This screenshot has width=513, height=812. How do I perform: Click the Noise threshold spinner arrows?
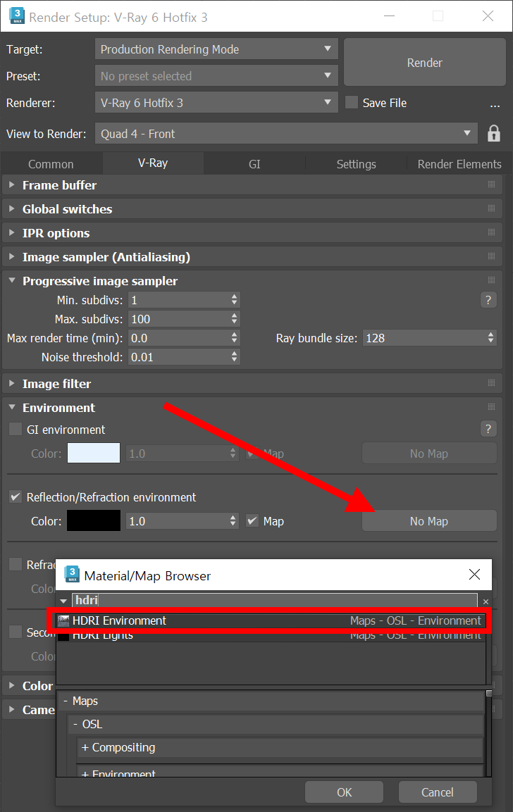pyautogui.click(x=234, y=356)
